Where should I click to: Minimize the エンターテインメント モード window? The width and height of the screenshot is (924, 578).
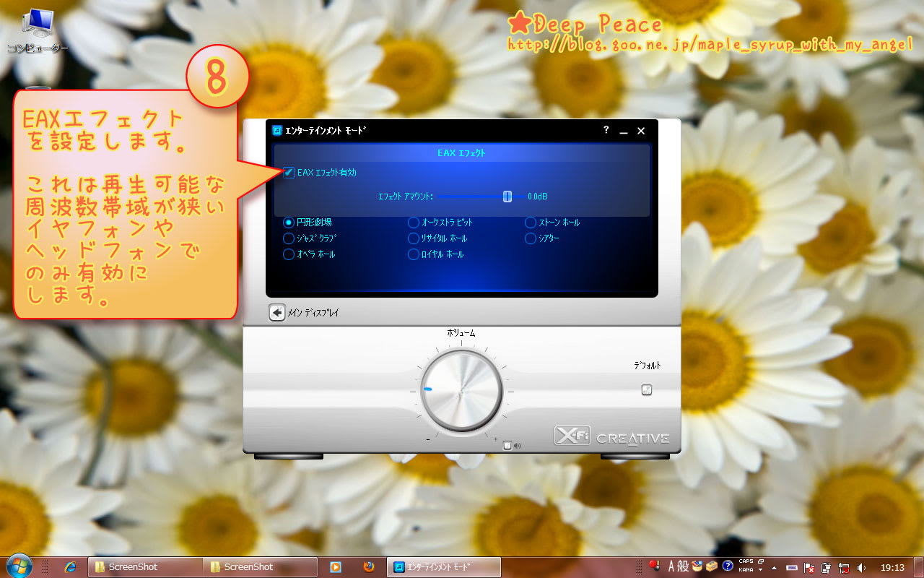623,131
